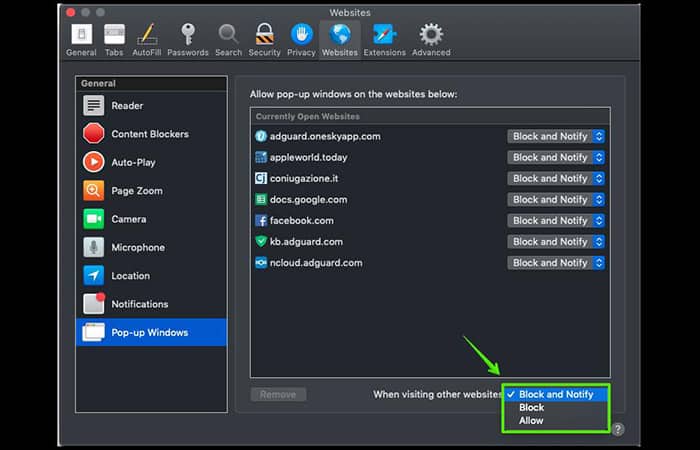Screen dimensions: 700x450
Task: Open the Advanced gear preferences pane
Action: click(431, 40)
